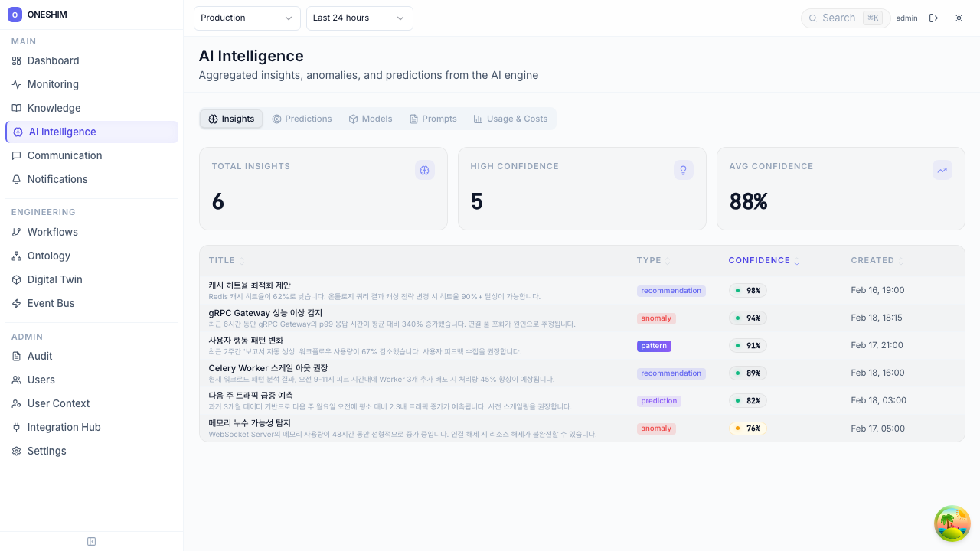Click the admin account label
Image resolution: width=980 pixels, height=551 pixels.
(906, 18)
